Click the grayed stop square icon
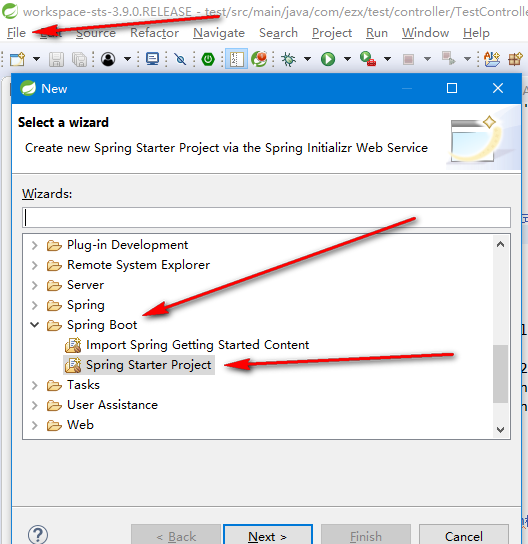The height and width of the screenshot is (544, 528). [408, 59]
